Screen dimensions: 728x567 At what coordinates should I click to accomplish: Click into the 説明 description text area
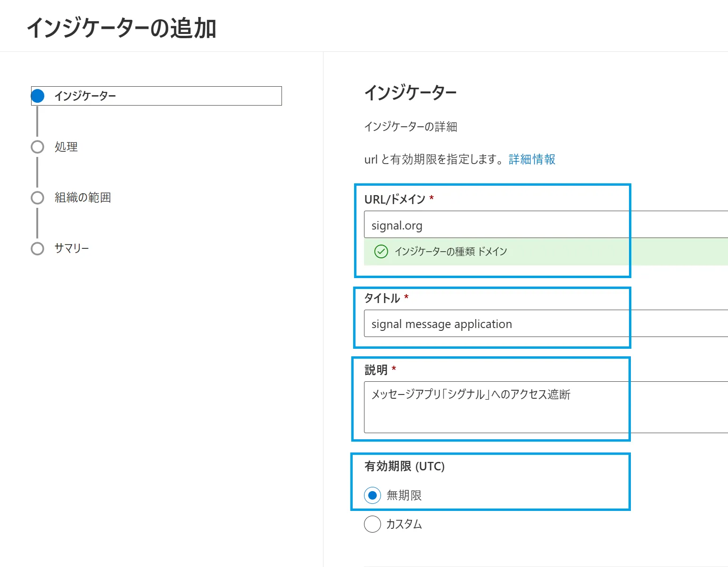[x=542, y=407]
